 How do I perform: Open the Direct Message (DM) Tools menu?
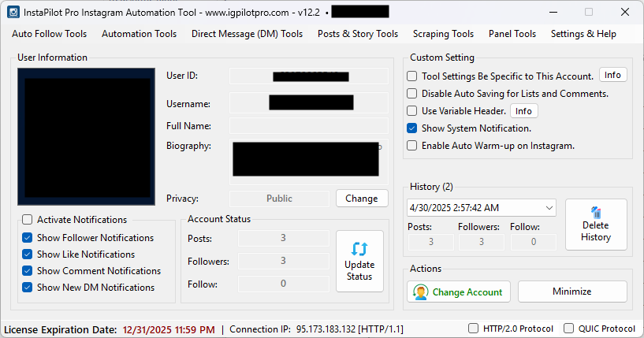click(248, 34)
